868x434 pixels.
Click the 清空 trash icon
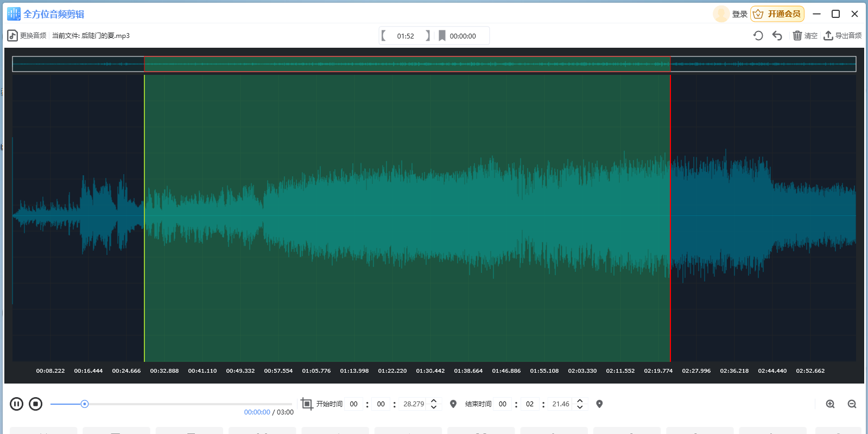[x=797, y=36]
